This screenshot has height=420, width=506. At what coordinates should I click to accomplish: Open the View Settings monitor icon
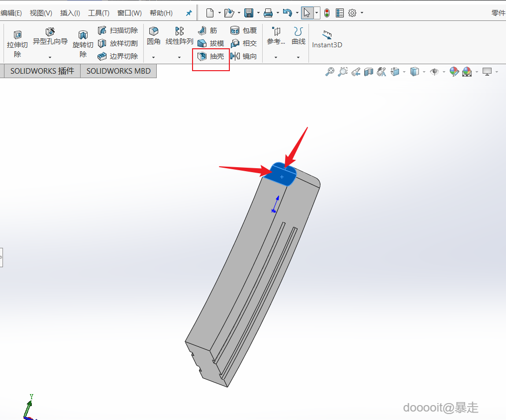[x=487, y=72]
